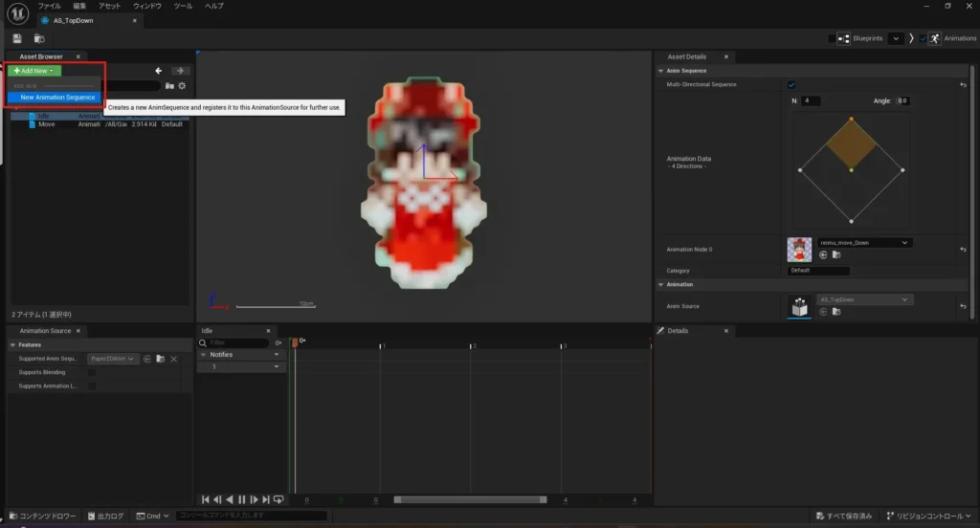Uncheck Multi-Directional Sequence checkbox

(x=791, y=85)
